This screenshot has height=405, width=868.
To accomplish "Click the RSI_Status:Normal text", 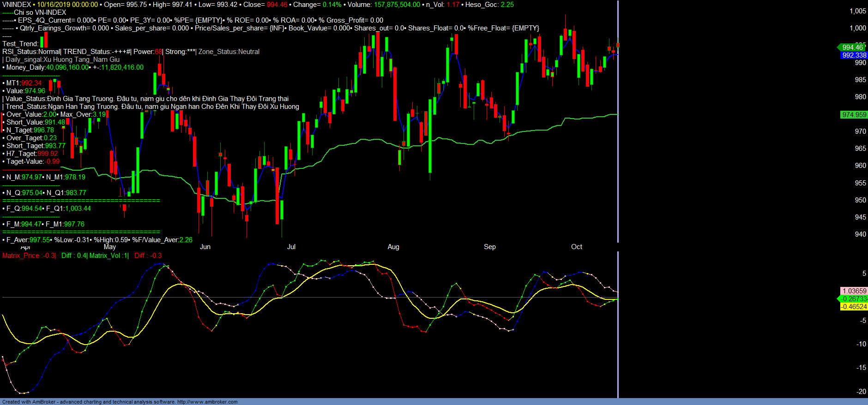I will [x=31, y=52].
